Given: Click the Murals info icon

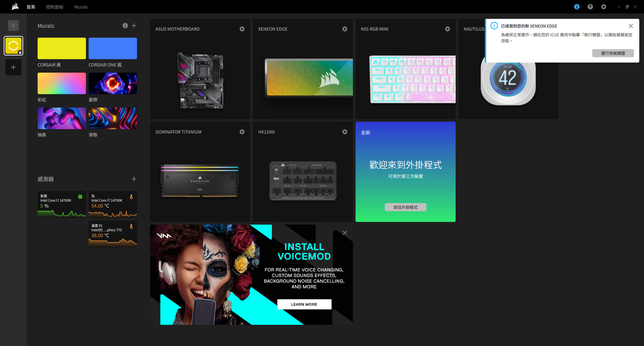Looking at the screenshot, I should pos(125,26).
